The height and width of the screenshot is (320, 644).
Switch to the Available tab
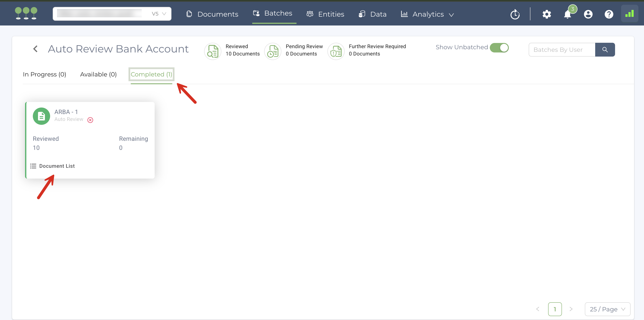(98, 74)
